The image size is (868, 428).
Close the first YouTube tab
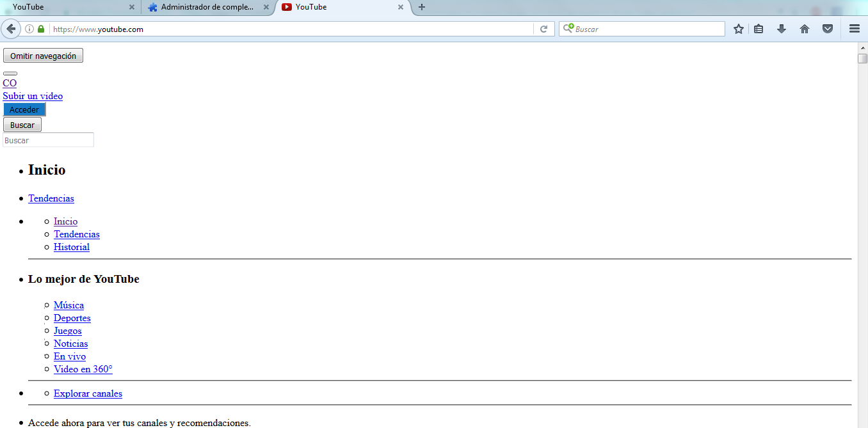click(x=132, y=7)
